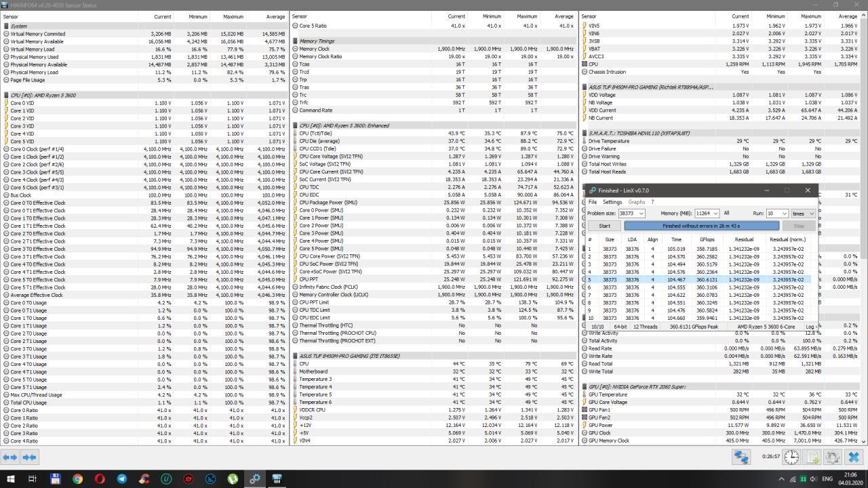Sort LinX results by the GFlops column
The image size is (868, 488).
[x=707, y=239]
